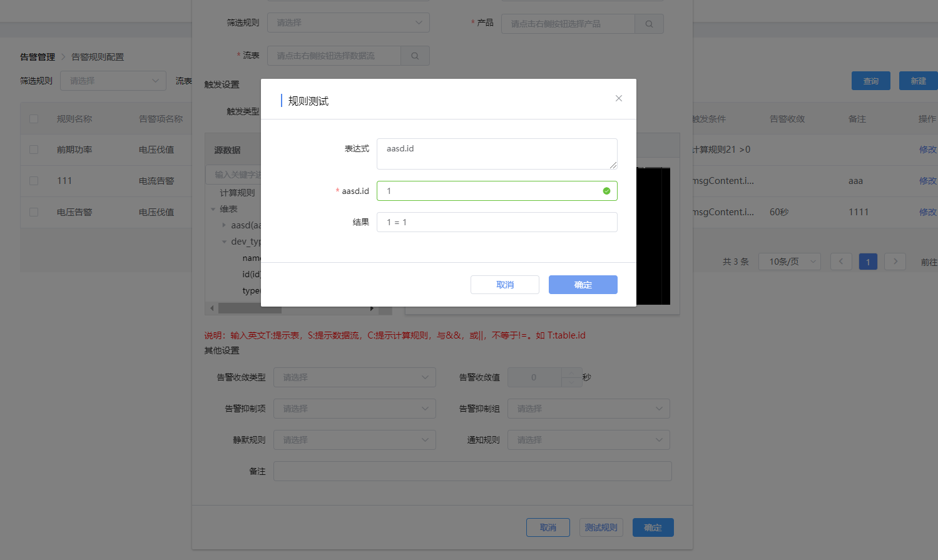Open the 筛选规则 dropdown on the list page
938x560 pixels.
tap(113, 81)
